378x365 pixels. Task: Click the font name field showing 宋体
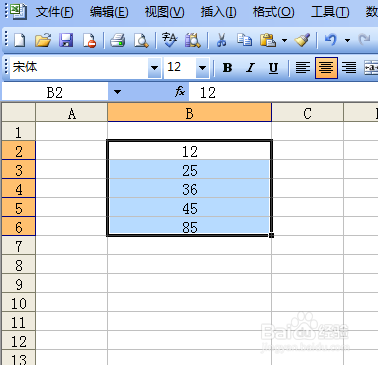[79, 68]
